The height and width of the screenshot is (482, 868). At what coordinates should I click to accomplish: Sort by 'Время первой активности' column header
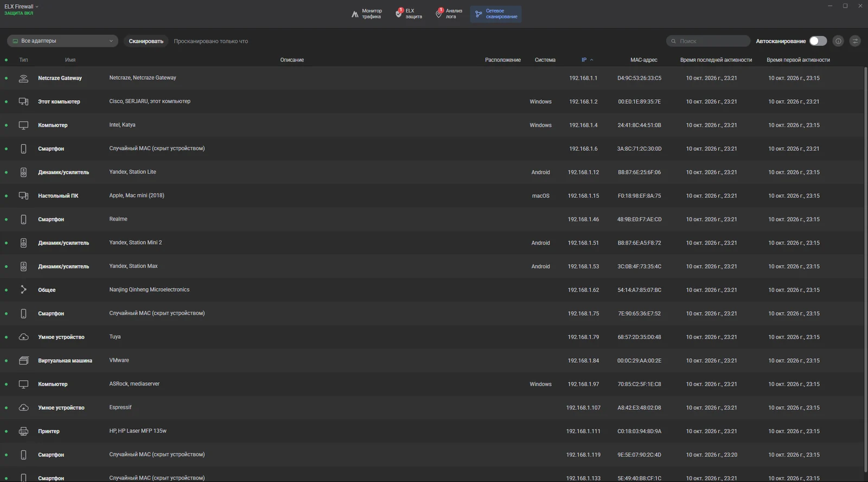coord(798,60)
